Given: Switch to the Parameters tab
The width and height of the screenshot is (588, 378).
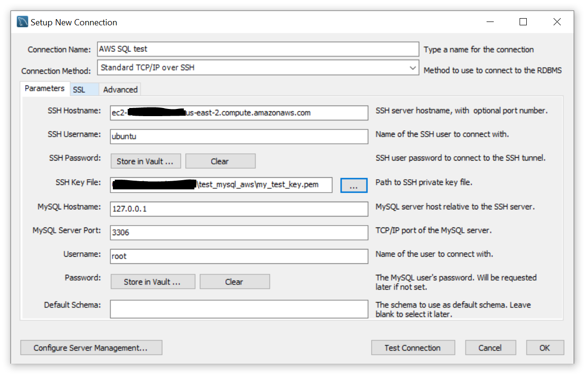Looking at the screenshot, I should (44, 88).
